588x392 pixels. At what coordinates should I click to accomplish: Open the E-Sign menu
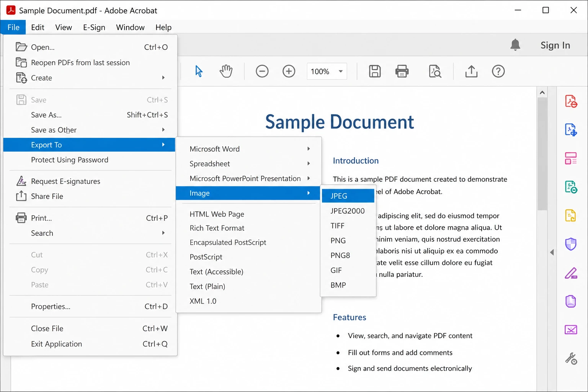point(94,27)
